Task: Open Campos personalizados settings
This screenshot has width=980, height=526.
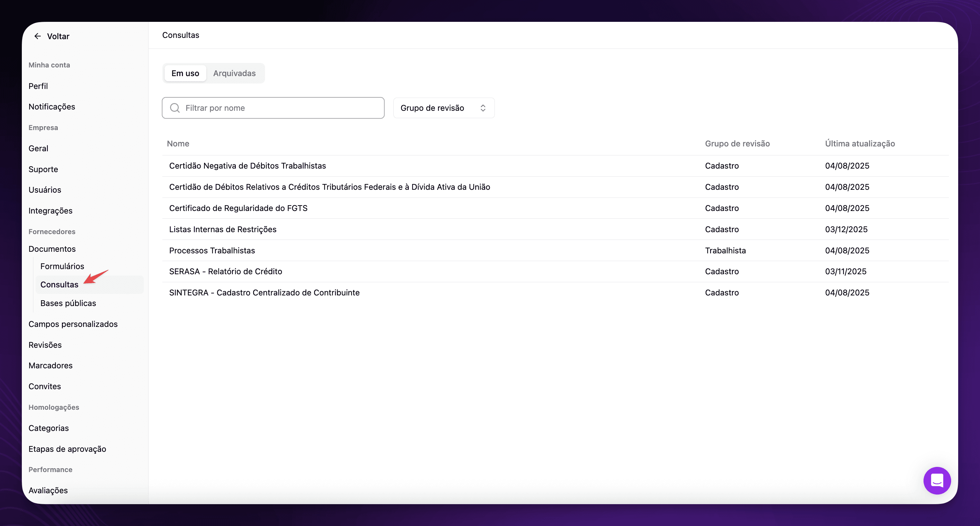Action: (x=73, y=324)
